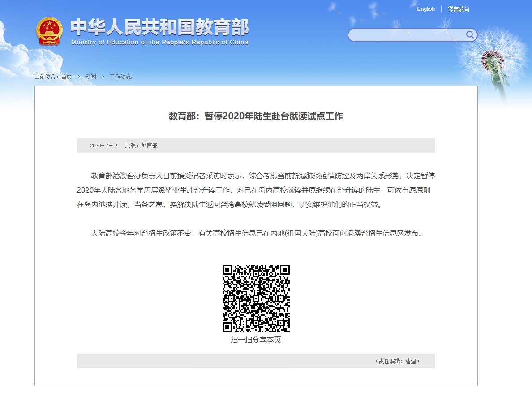
Task: Click the search magnifier icon
Action: pyautogui.click(x=470, y=34)
